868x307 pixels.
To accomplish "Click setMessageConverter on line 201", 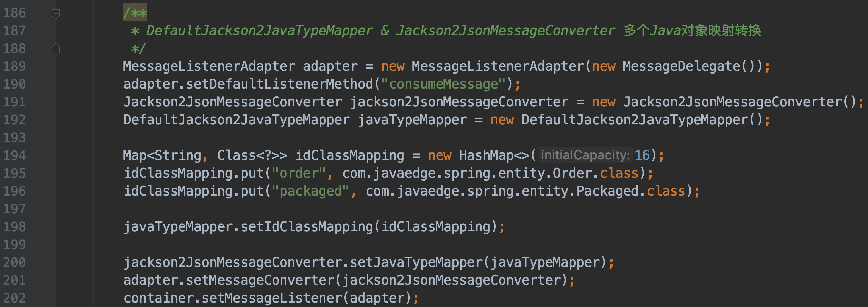I will click(x=260, y=281).
